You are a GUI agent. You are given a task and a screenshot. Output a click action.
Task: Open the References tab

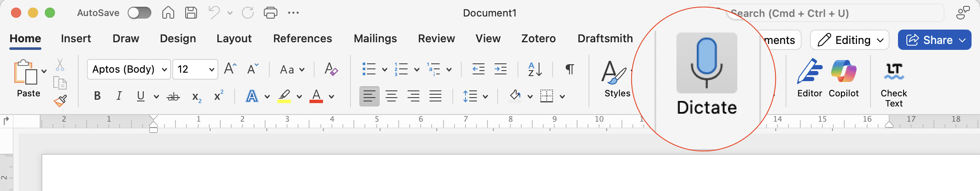click(302, 38)
